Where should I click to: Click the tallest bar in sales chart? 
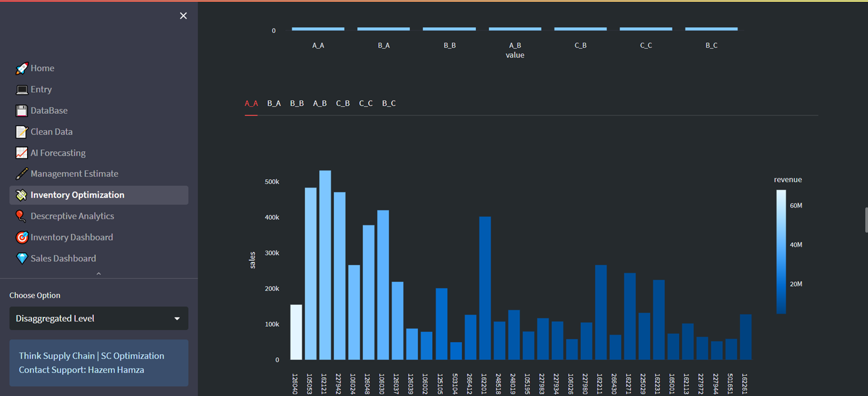point(325,264)
